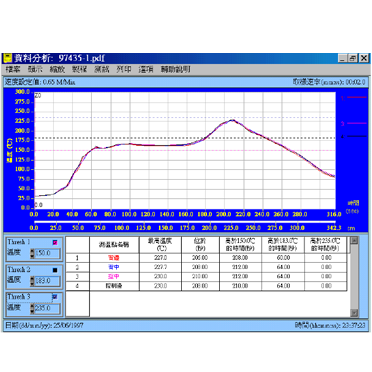Screen dimensions: 372x372
Task: Click the 測量點名稱 column header
Action: (x=114, y=245)
